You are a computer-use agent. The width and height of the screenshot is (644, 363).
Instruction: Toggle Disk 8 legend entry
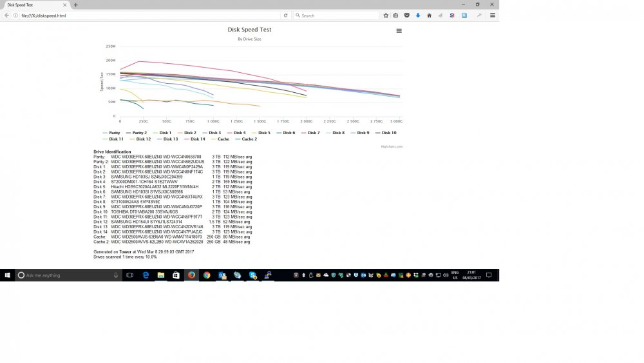[335, 133]
